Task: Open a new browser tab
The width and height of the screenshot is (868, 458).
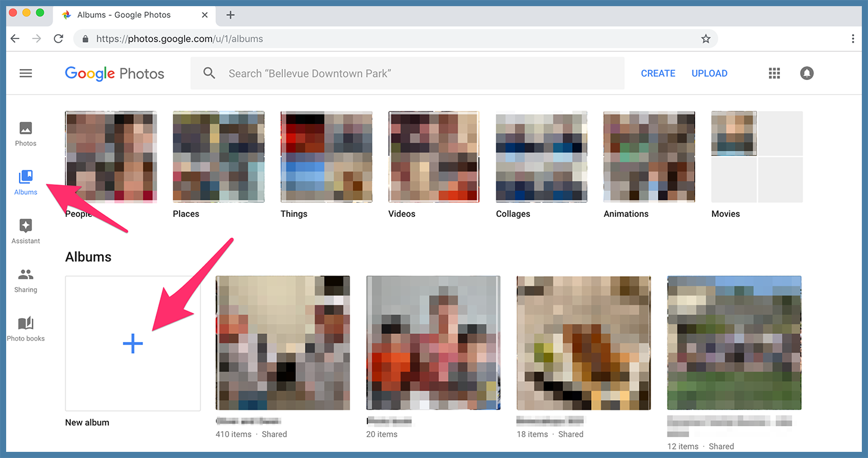Action: pyautogui.click(x=230, y=15)
